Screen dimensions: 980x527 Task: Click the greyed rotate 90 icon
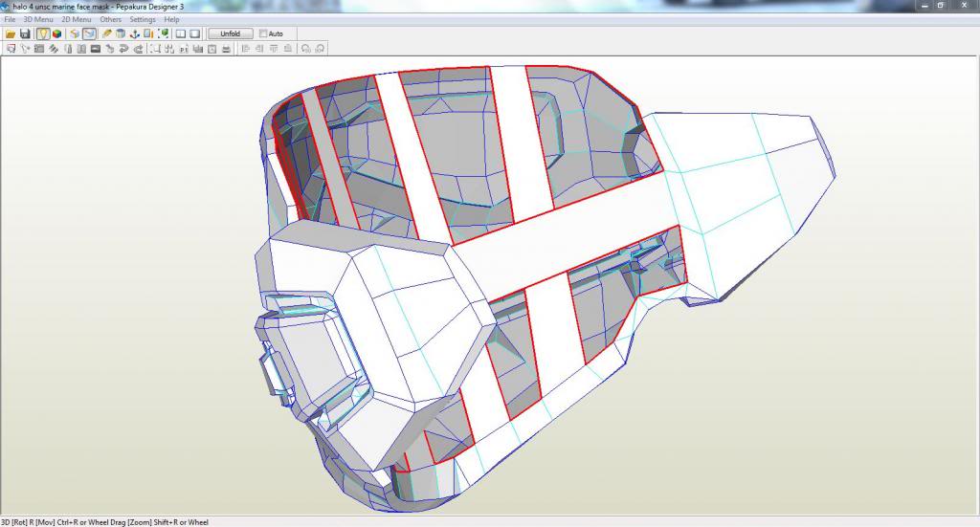tap(305, 49)
